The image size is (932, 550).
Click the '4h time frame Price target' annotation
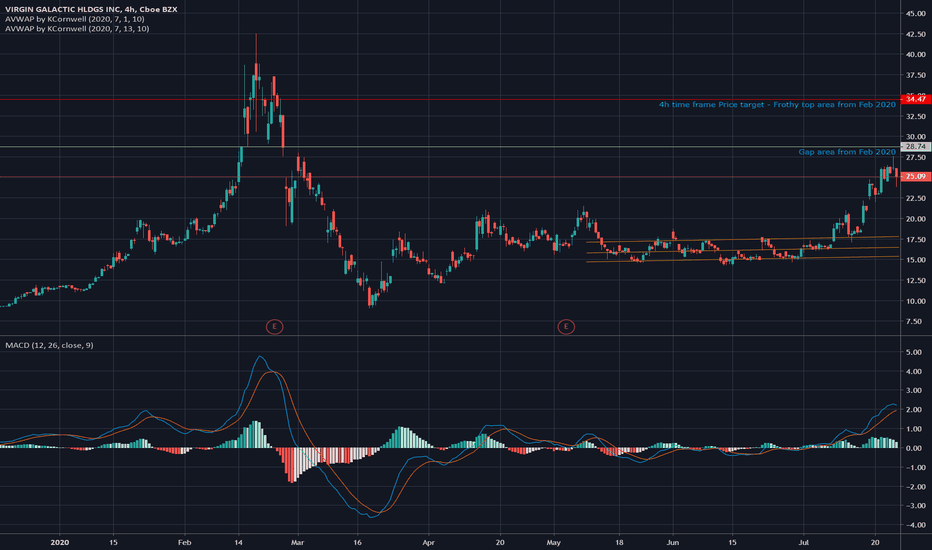777,105
